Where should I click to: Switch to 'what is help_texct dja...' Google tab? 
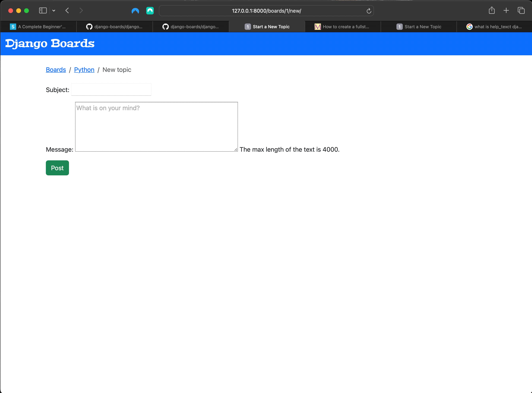tap(494, 27)
